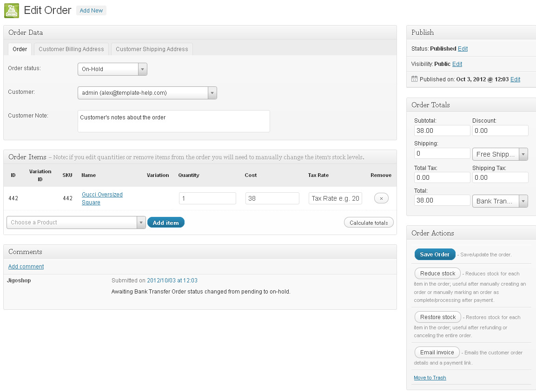The width and height of the screenshot is (536, 392).
Task: Open the Choose a Product dropdown
Action: (76, 222)
